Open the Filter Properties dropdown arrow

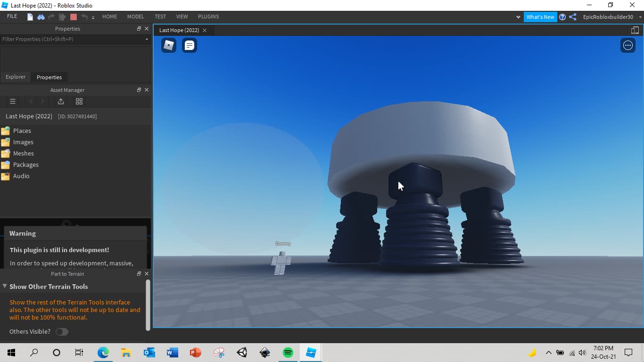147,39
